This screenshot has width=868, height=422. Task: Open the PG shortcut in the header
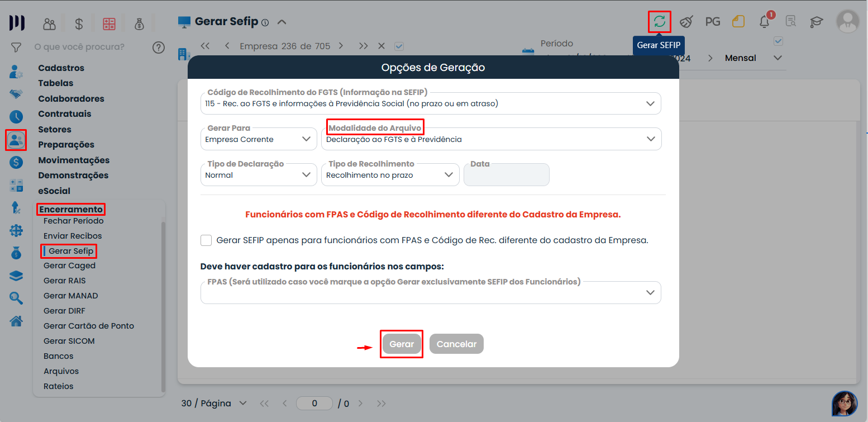coord(713,22)
